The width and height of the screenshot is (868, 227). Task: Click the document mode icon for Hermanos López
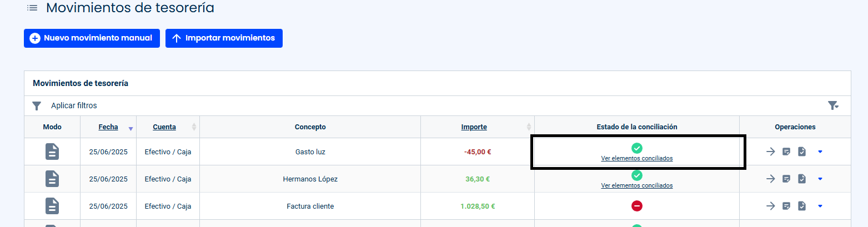[52, 179]
